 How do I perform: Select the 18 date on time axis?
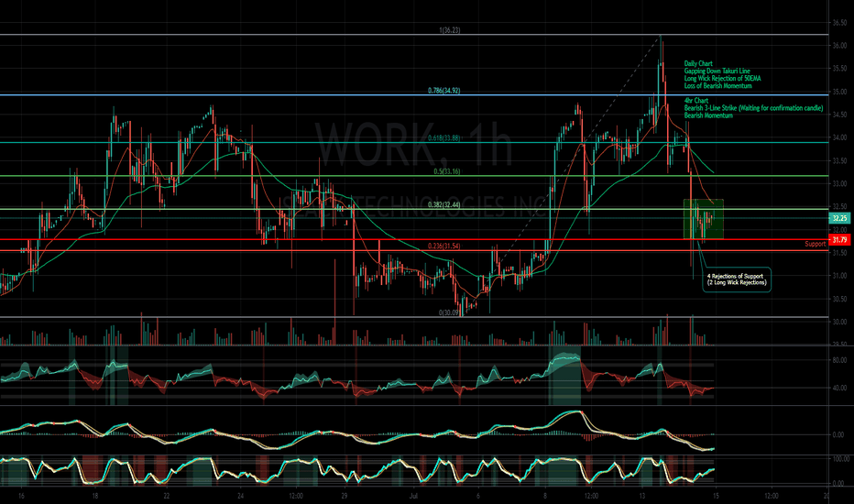coord(94,496)
